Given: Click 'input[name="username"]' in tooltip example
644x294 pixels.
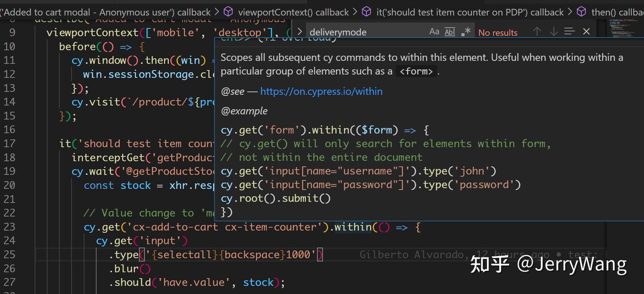Looking at the screenshot, I should [335, 171].
